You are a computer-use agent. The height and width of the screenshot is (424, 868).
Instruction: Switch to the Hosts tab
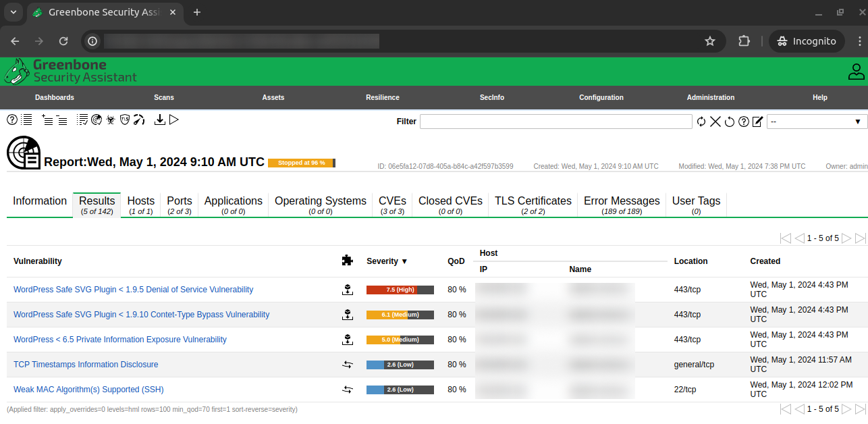point(141,205)
